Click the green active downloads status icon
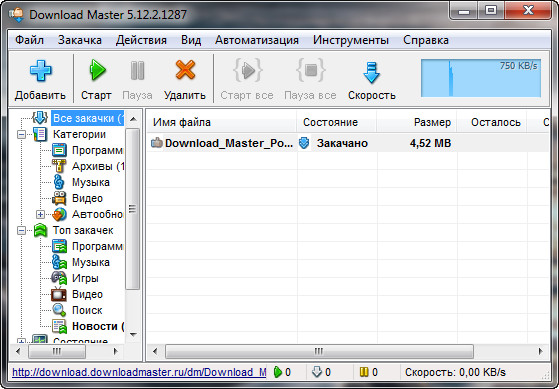The height and width of the screenshot is (389, 559). click(278, 372)
